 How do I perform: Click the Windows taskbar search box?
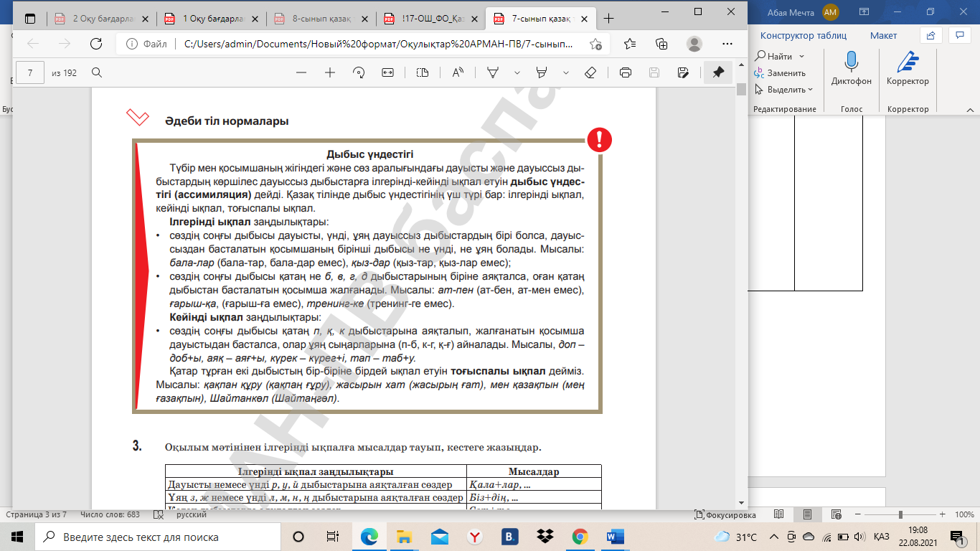[x=159, y=537]
